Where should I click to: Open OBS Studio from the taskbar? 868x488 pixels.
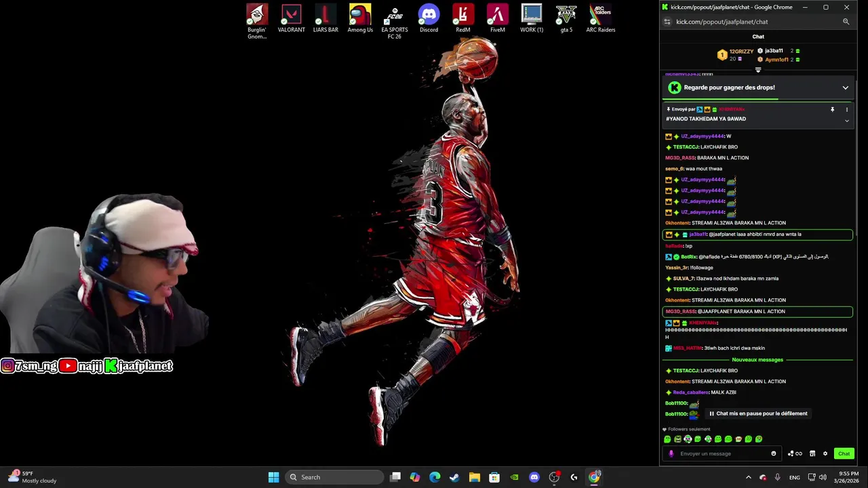pos(554,477)
